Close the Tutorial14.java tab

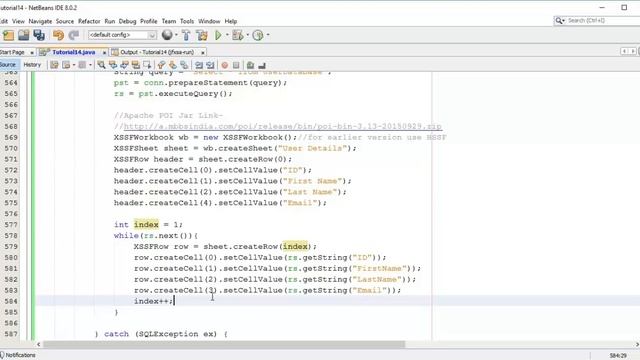[x=104, y=53]
